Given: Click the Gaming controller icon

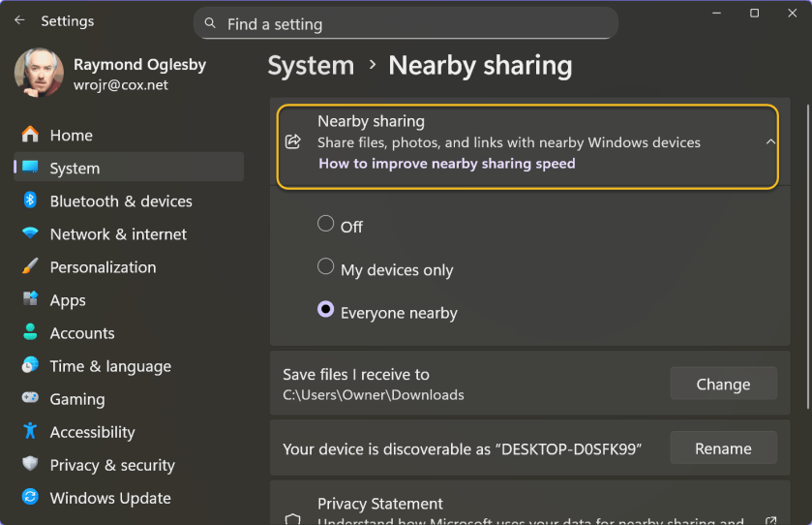Looking at the screenshot, I should pyautogui.click(x=30, y=398).
